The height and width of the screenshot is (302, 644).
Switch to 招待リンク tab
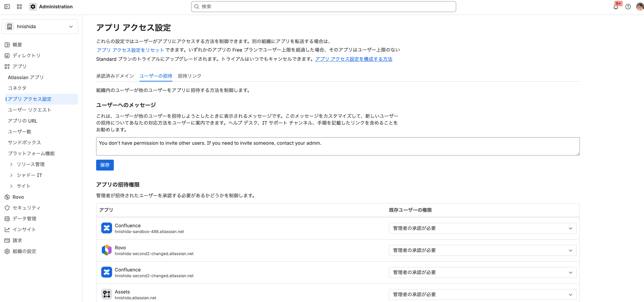[x=190, y=76]
